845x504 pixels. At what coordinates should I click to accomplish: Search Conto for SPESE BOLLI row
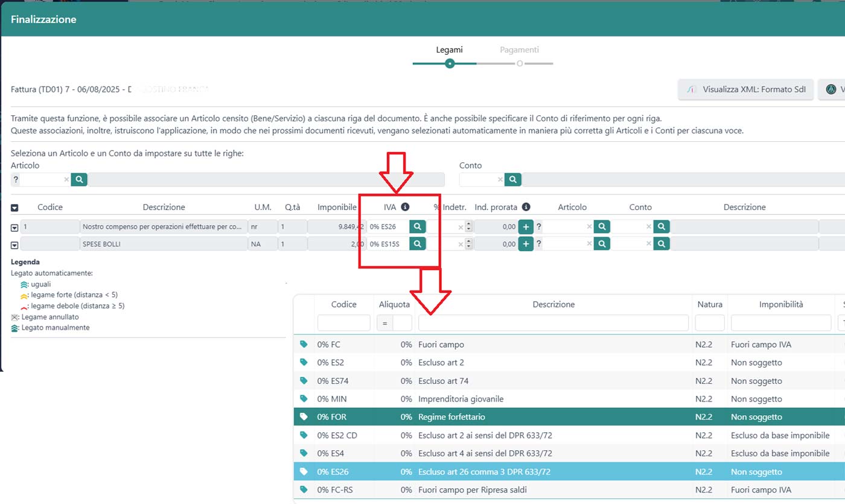662,244
